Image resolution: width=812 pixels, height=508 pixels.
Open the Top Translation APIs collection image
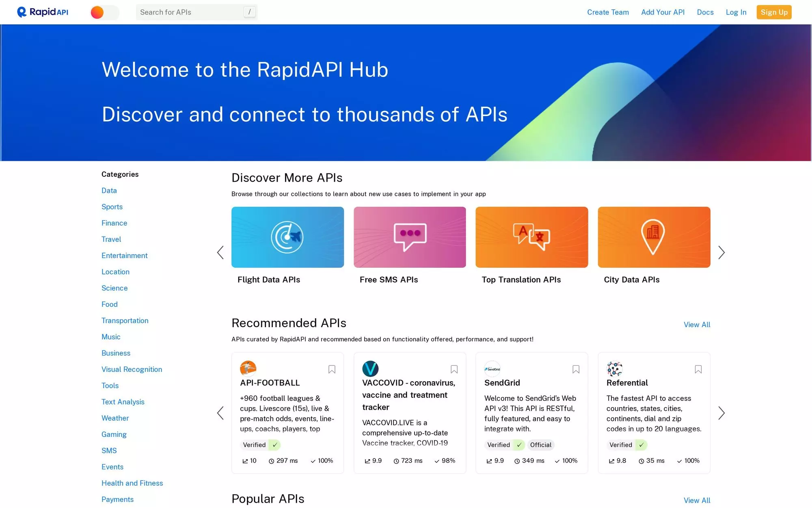click(531, 237)
